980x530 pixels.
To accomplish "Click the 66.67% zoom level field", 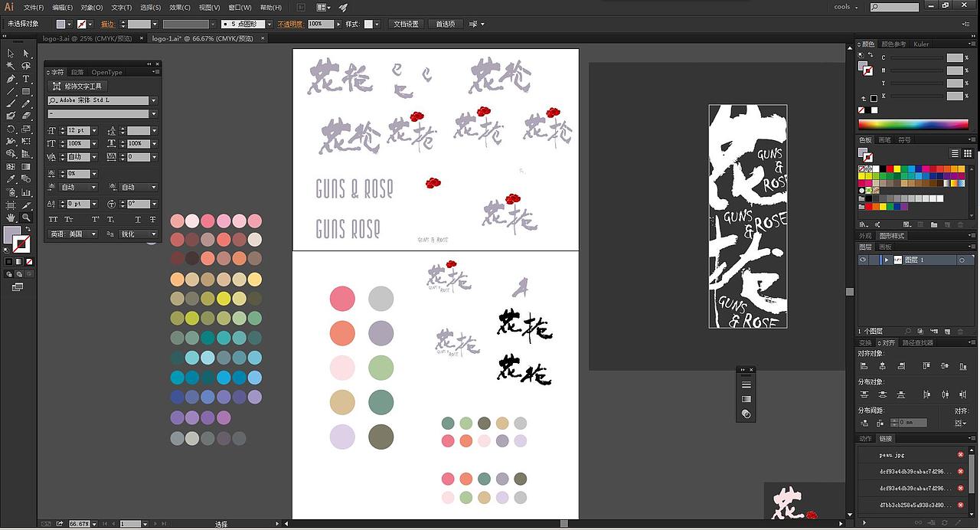I will click(78, 524).
